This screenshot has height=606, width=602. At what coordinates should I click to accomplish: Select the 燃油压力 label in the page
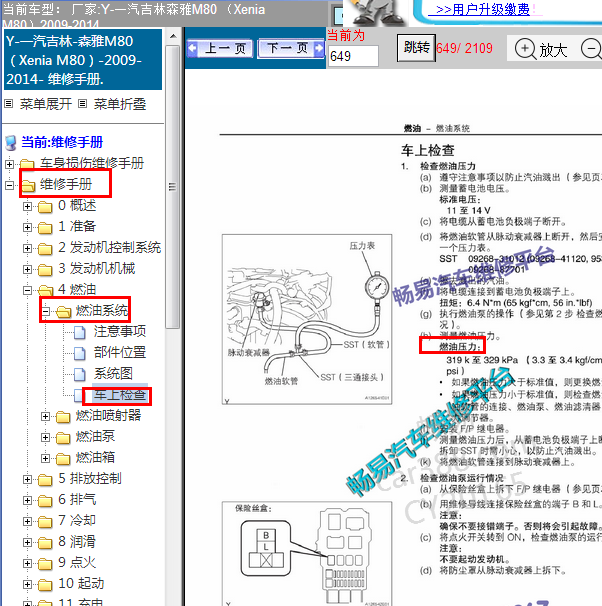pos(460,347)
